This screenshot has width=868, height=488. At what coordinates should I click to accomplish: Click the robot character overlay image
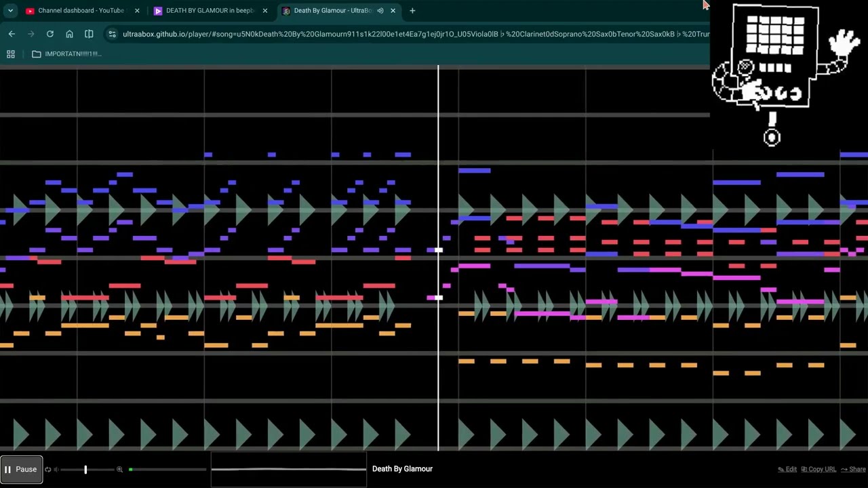tap(785, 76)
